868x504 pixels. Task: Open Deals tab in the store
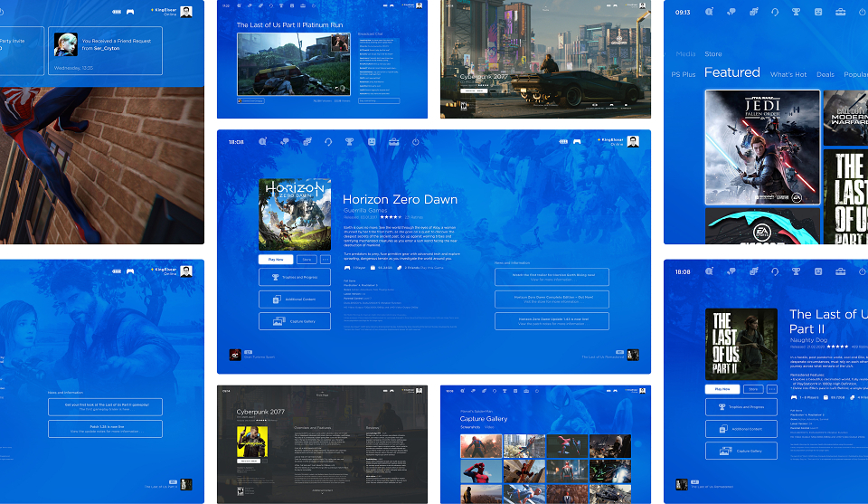826,74
